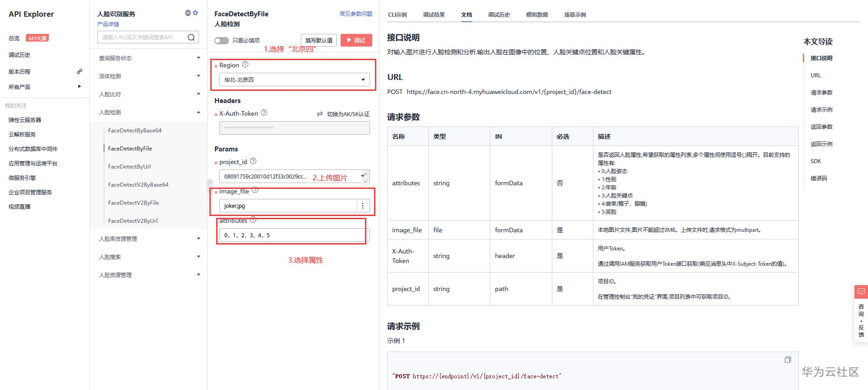
Task: Toggle the 只看必填项 switch
Action: point(222,41)
